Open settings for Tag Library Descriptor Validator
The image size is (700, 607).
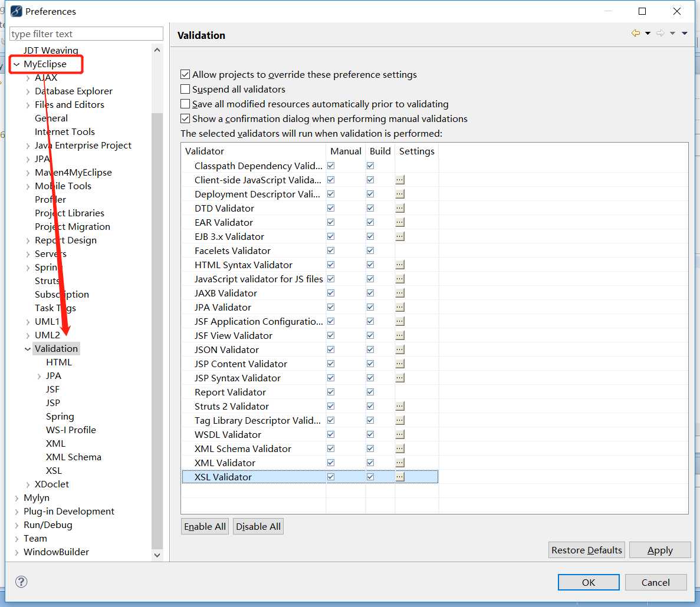400,420
